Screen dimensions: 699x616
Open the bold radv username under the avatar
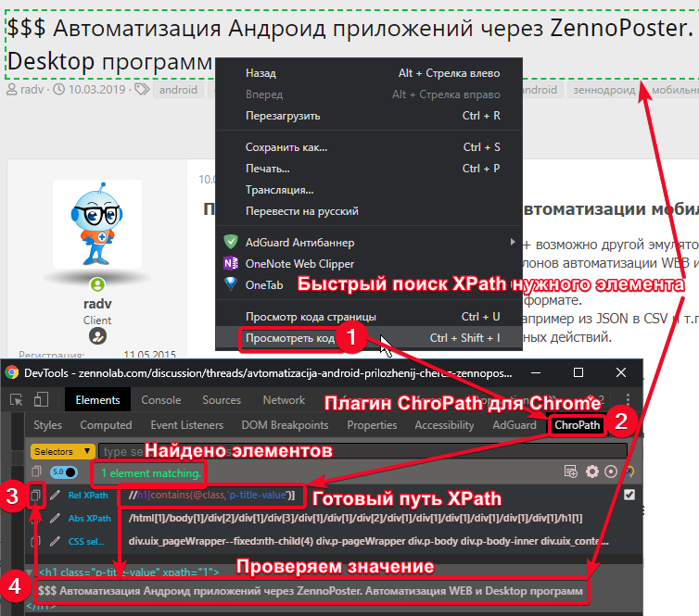97,304
